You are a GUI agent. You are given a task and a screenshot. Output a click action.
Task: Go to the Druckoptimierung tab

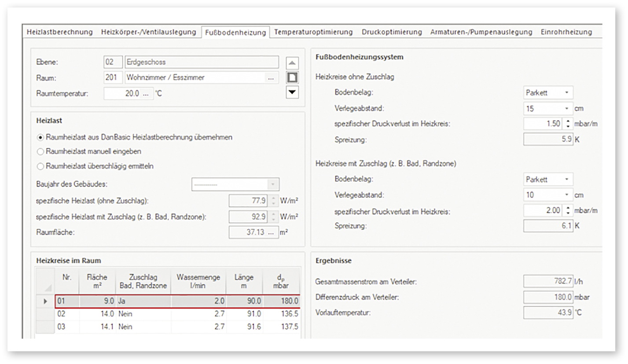click(391, 32)
